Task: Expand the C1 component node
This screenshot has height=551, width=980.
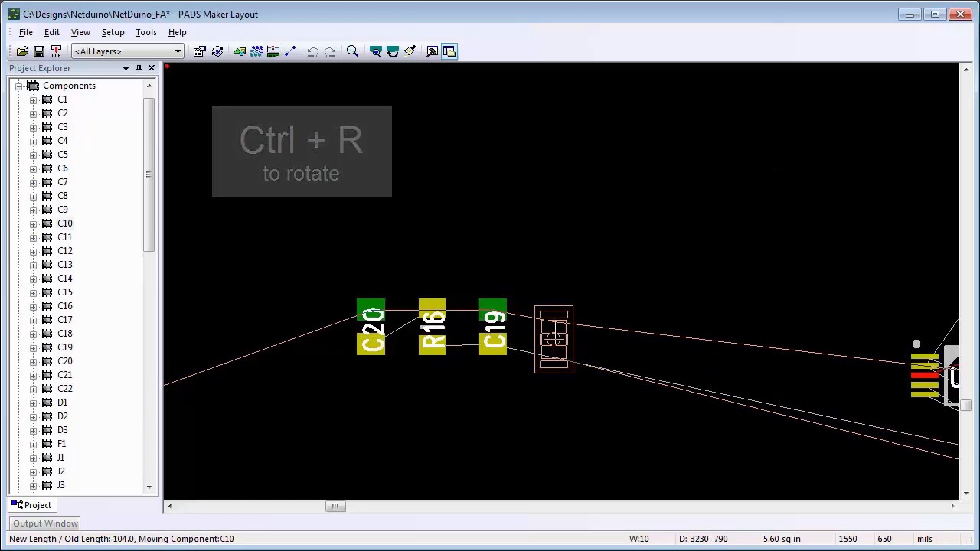Action: [33, 99]
